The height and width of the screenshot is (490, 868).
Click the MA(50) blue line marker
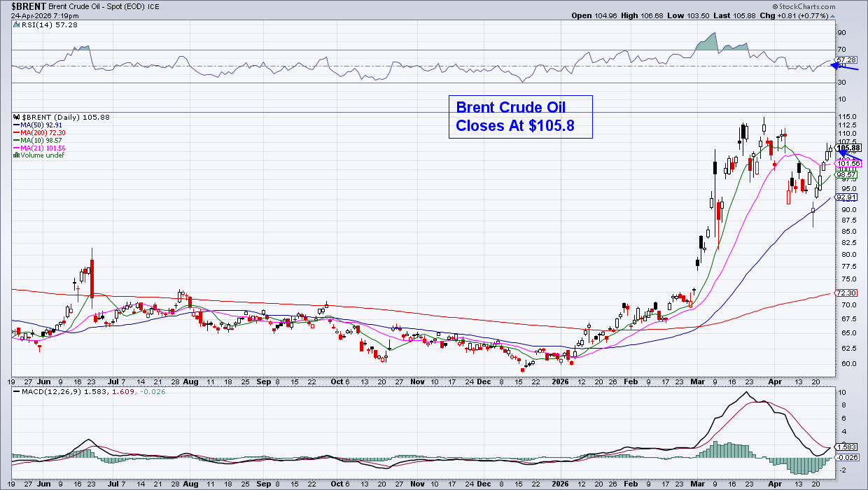tap(16, 125)
